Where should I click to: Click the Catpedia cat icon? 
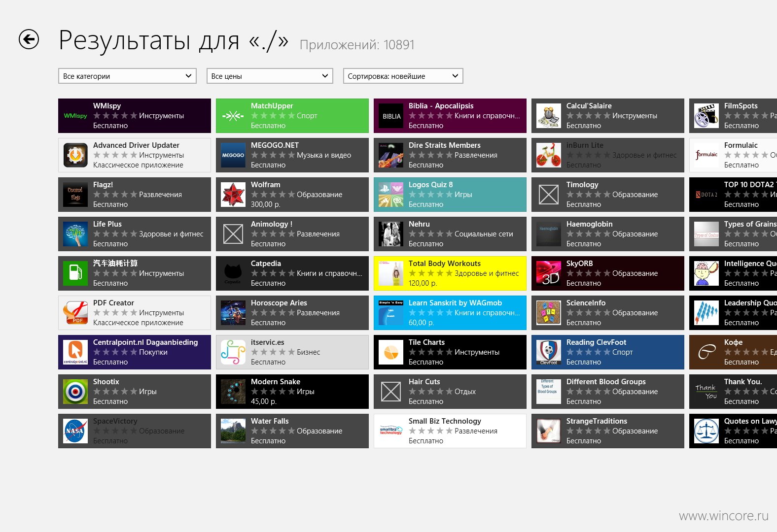click(x=233, y=273)
